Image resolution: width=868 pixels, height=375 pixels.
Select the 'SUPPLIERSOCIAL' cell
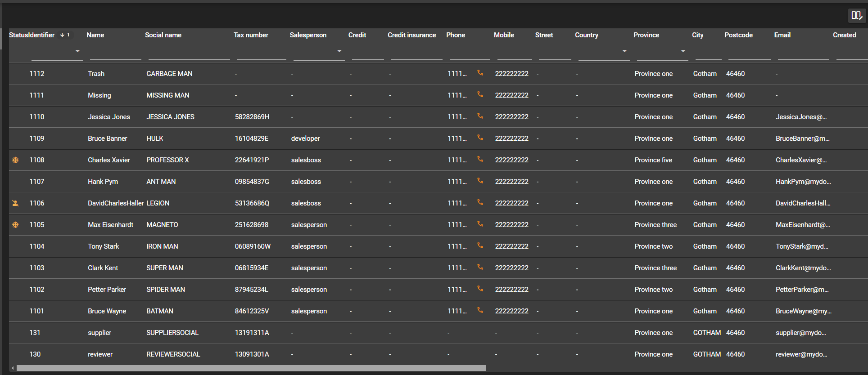[172, 333]
